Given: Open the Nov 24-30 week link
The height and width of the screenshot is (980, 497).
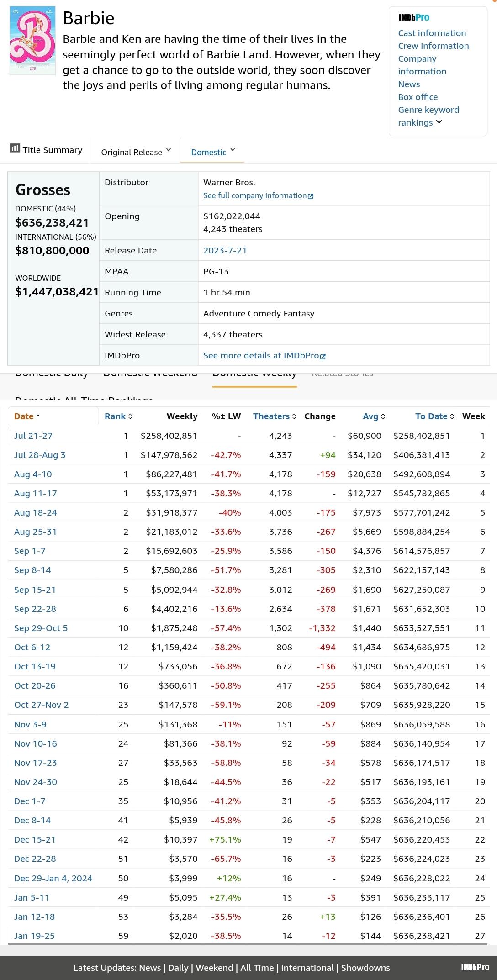Looking at the screenshot, I should 36,782.
